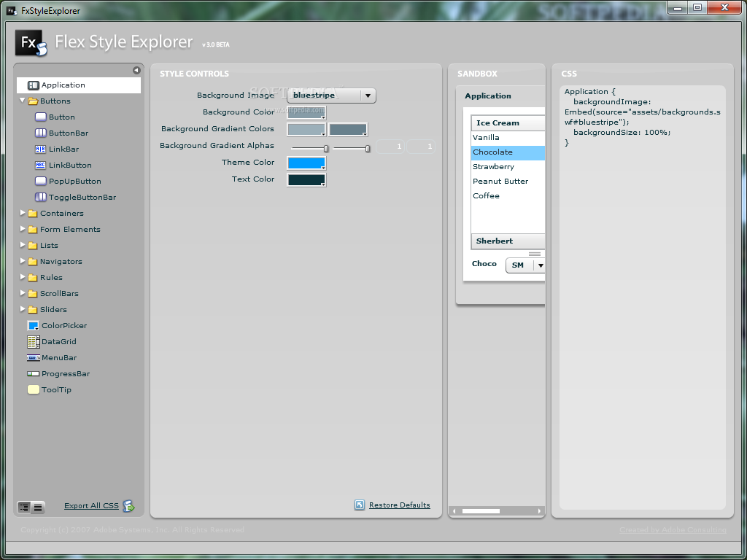Open the Background Image bluestripe dropdown
This screenshot has height=560, width=747.
(331, 96)
